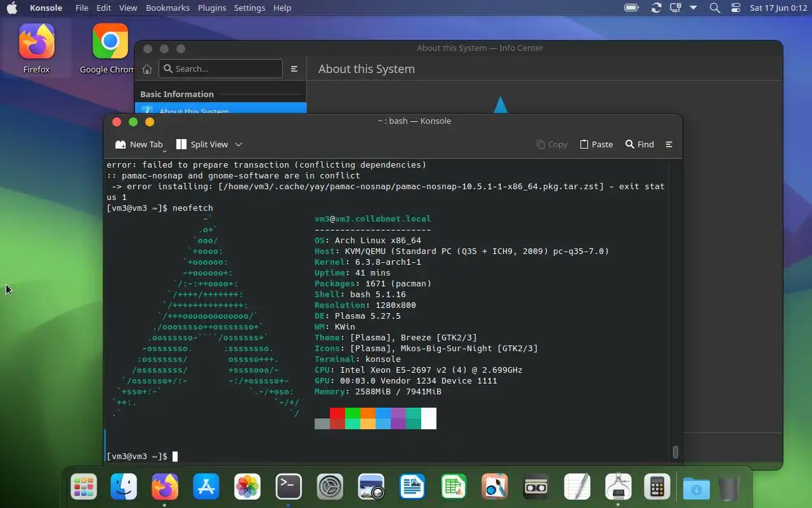Expand the system tray hidden icons arrow
The width and height of the screenshot is (812, 508).
coord(693,8)
